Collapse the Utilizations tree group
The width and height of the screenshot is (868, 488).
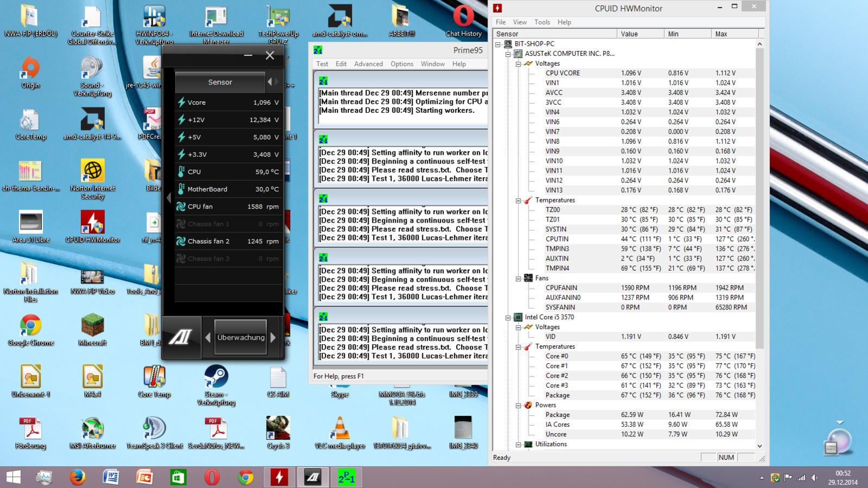click(x=518, y=445)
